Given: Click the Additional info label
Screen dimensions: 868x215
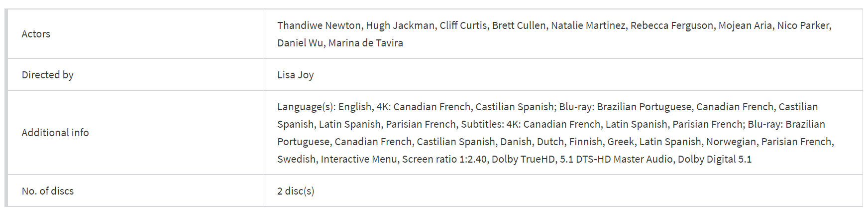Looking at the screenshot, I should click(55, 133).
